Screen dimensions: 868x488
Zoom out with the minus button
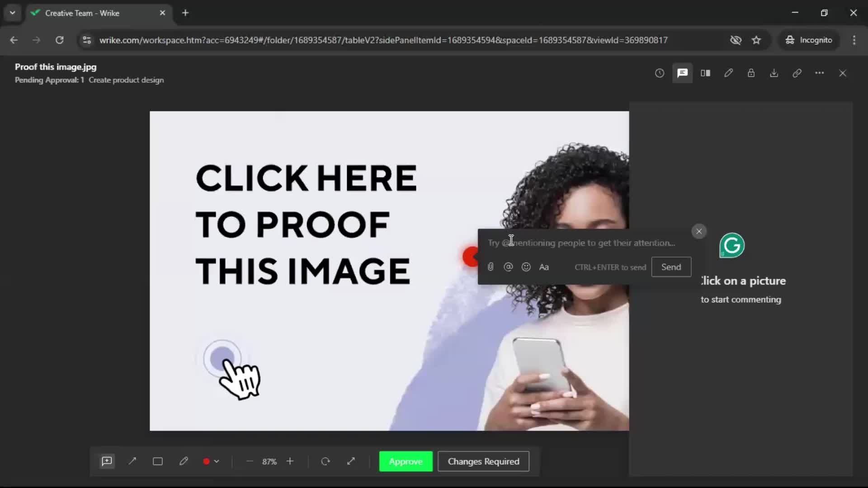pos(250,461)
